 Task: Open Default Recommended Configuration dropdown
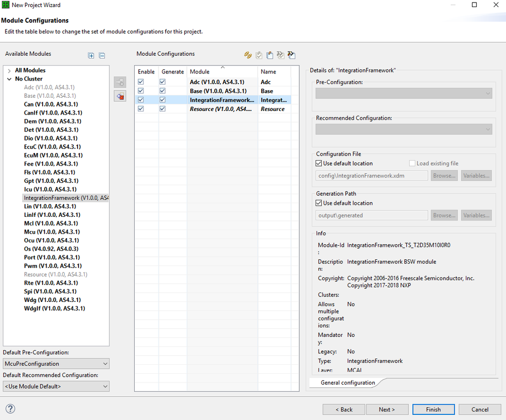coord(56,387)
